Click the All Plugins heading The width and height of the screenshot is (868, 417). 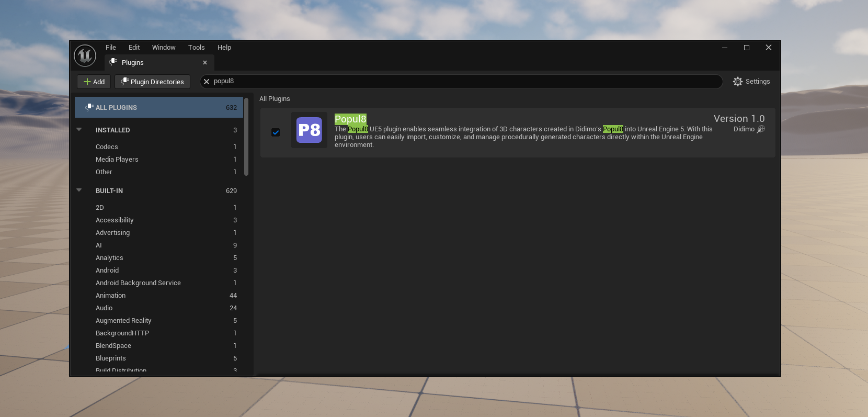coord(275,99)
